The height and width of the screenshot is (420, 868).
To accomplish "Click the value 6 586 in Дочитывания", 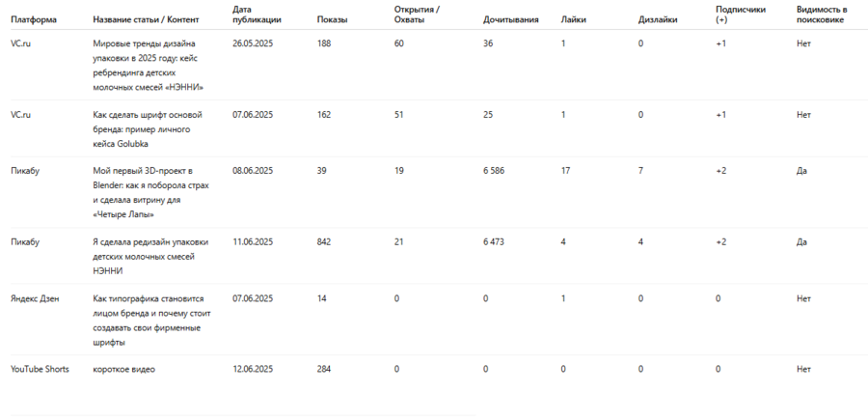I will (x=493, y=171).
